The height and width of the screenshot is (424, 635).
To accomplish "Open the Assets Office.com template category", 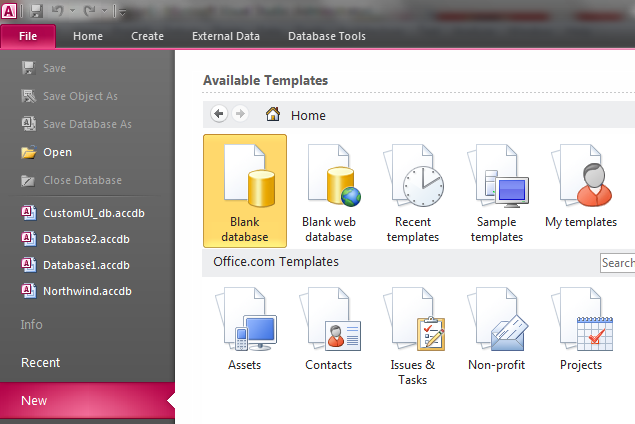I will [x=245, y=329].
